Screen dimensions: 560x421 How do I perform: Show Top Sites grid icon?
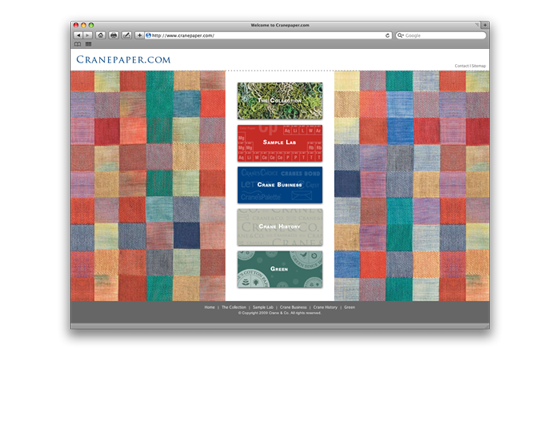(89, 44)
